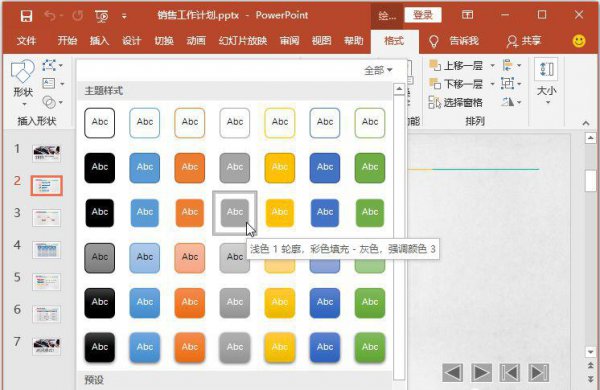Screen dimensions: 600x390
Task: Apply orange colored fill style in second row
Action: (x=190, y=168)
